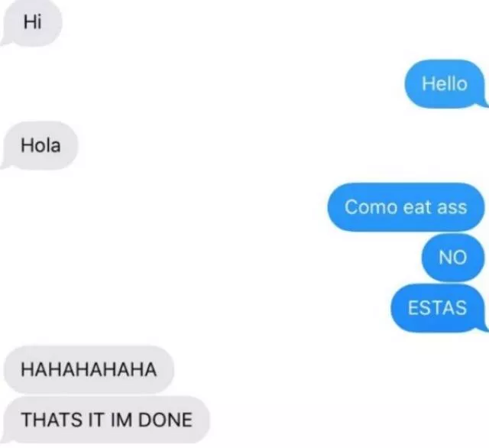Click the word "THATS" in the gray bubble
This screenshot has width=489, height=448.
52,420
